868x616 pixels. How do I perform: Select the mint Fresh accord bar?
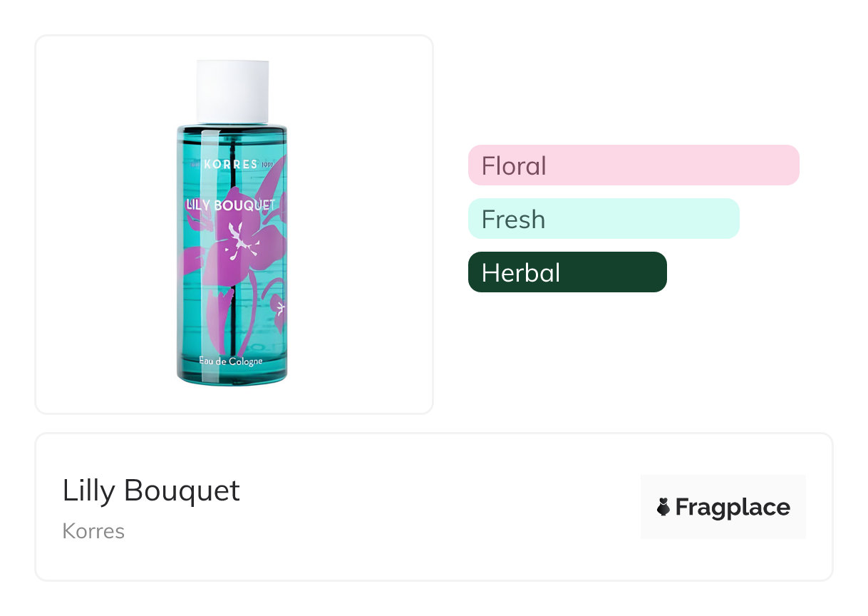(x=603, y=219)
